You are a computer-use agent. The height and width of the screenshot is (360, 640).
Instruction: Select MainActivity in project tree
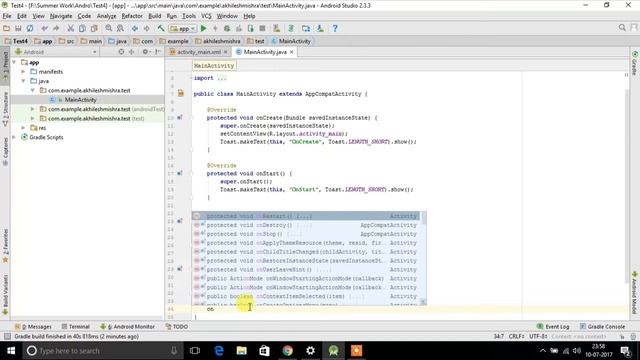[x=80, y=100]
